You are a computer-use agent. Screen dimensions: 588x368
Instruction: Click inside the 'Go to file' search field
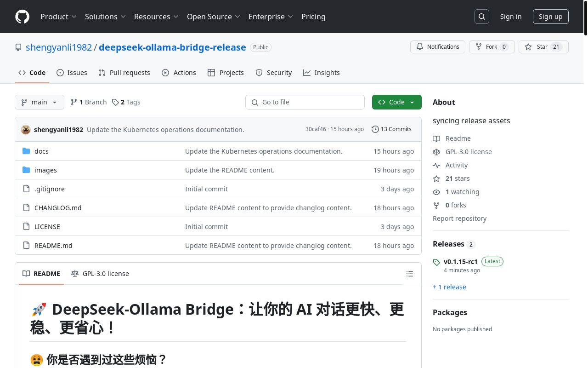[305, 102]
